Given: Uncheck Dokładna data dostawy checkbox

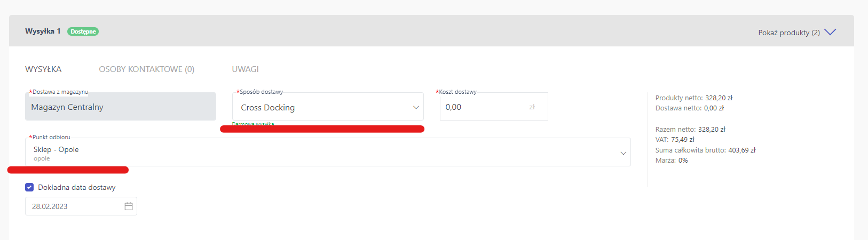Looking at the screenshot, I should [x=29, y=187].
